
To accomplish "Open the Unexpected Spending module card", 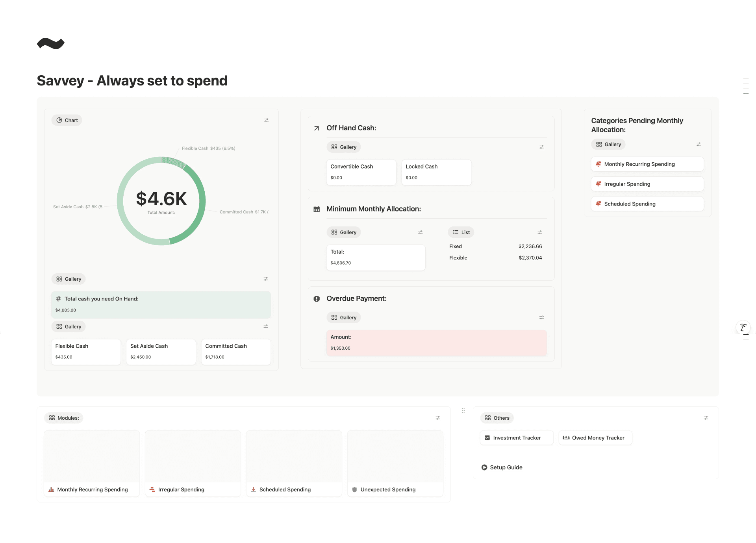I will click(x=395, y=463).
